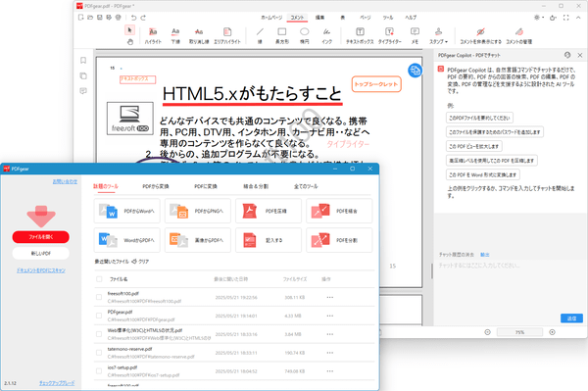Click the blue floating translate icon on page
This screenshot has width=588, height=391.
coord(416,71)
